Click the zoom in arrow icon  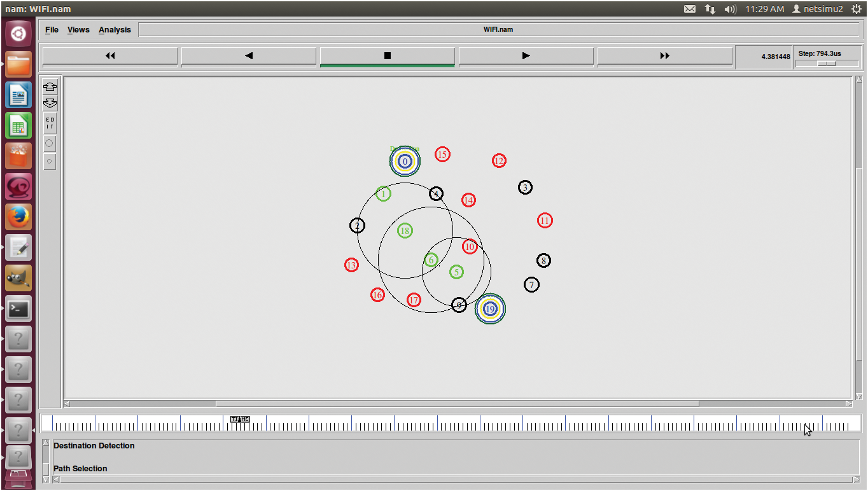[x=50, y=86]
